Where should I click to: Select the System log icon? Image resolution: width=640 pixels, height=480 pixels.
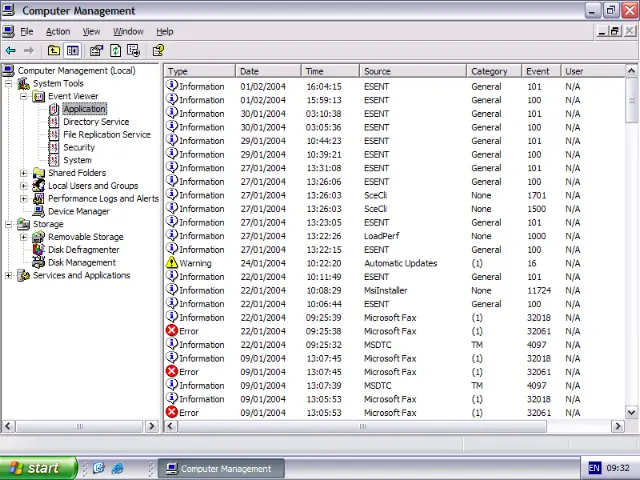[54, 160]
